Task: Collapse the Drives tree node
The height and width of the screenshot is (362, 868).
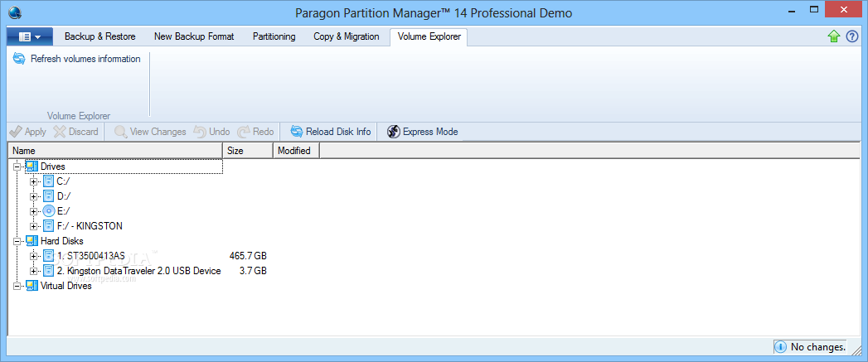Action: click(17, 166)
